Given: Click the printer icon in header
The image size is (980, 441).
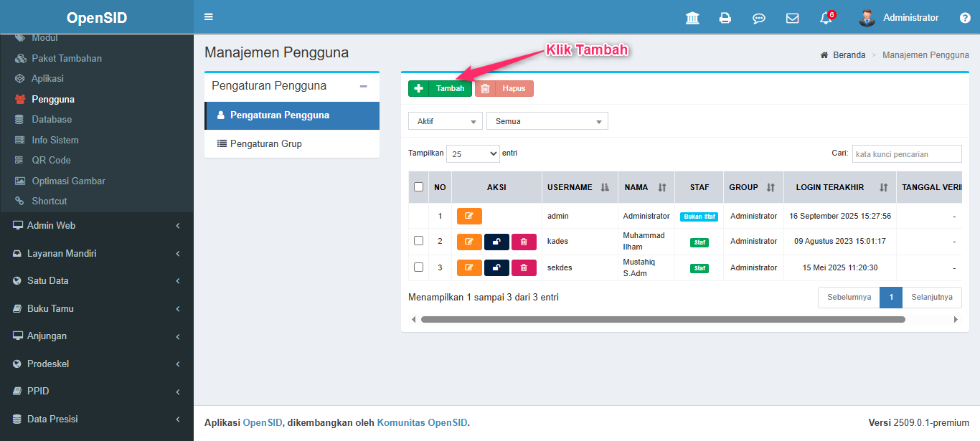Looking at the screenshot, I should [725, 18].
